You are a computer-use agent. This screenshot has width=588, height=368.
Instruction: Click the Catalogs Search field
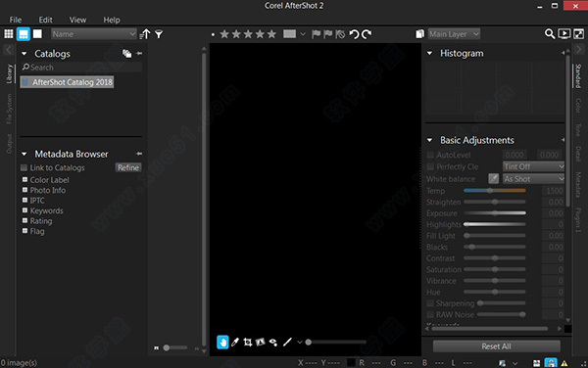(81, 68)
